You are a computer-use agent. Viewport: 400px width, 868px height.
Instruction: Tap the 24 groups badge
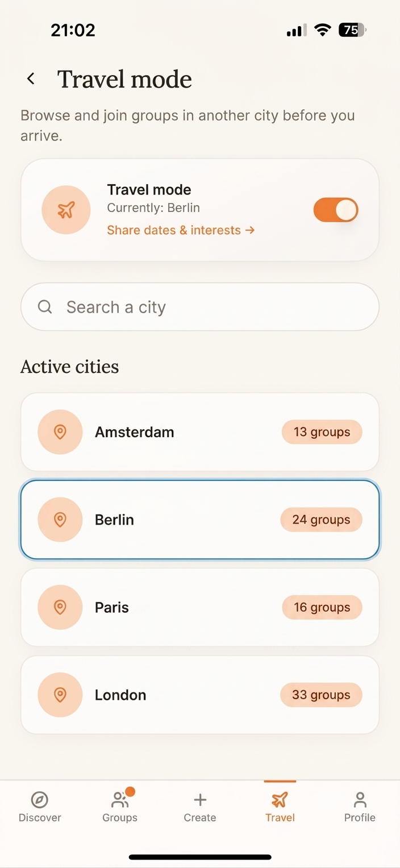[321, 520]
